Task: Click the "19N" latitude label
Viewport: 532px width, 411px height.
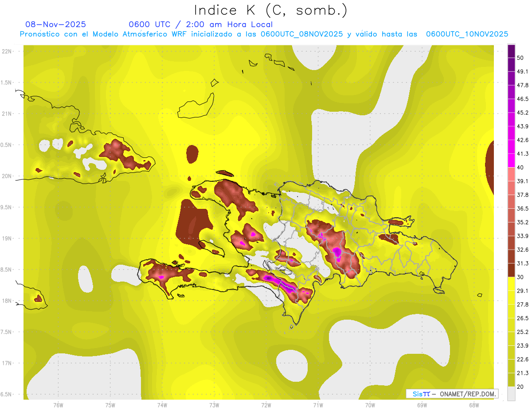Action: (x=8, y=238)
